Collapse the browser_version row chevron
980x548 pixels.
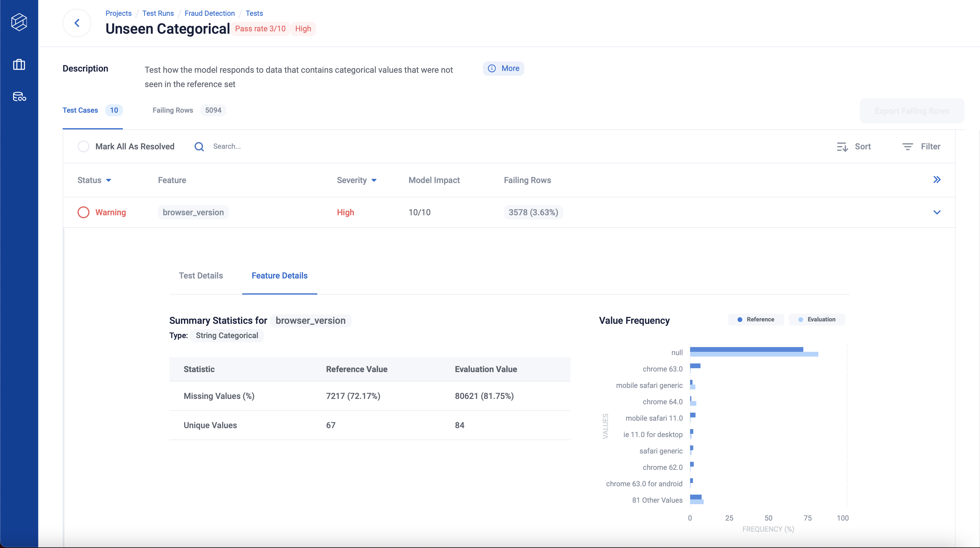tap(937, 212)
